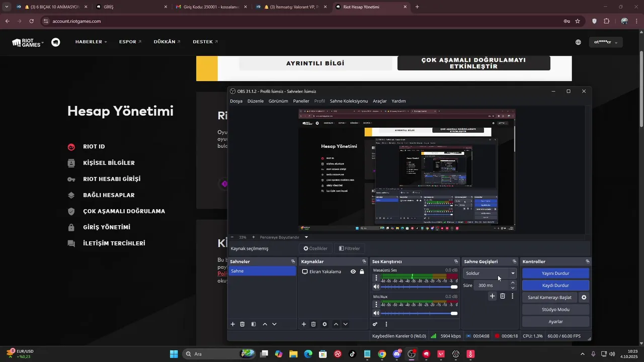Open Riot fist logo icon in header
This screenshot has height=362, width=644.
[x=56, y=42]
